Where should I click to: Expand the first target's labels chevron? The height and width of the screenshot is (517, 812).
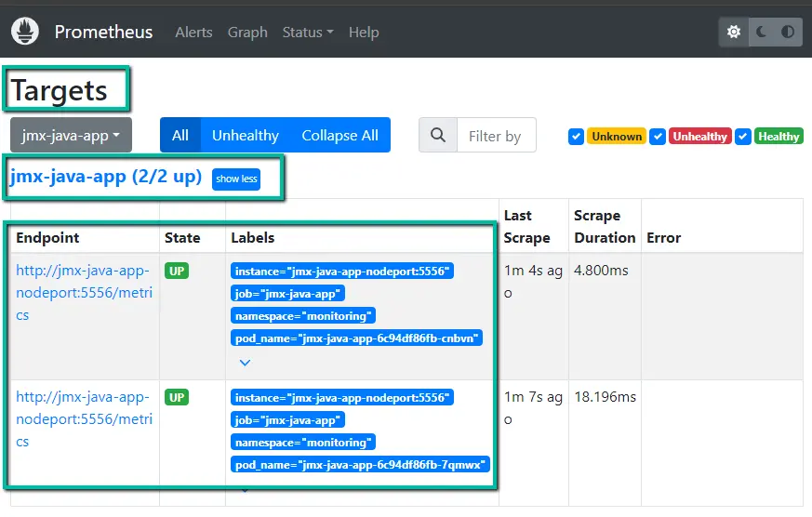click(x=245, y=362)
